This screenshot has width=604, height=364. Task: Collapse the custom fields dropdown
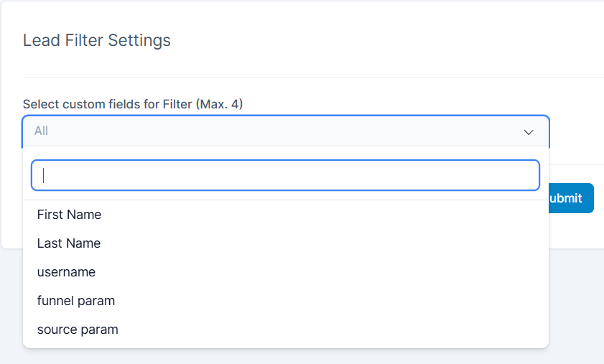[529, 132]
